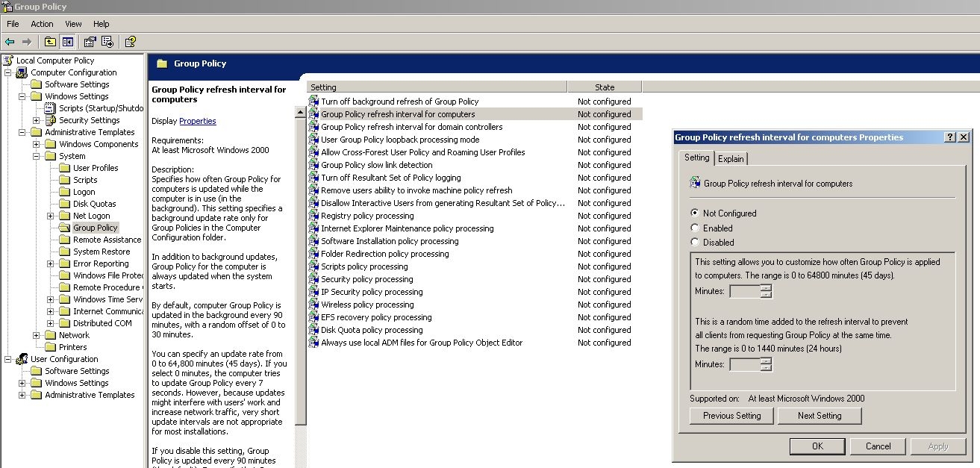The height and width of the screenshot is (468, 980).
Task: Click the Previous Setting button
Action: (732, 416)
